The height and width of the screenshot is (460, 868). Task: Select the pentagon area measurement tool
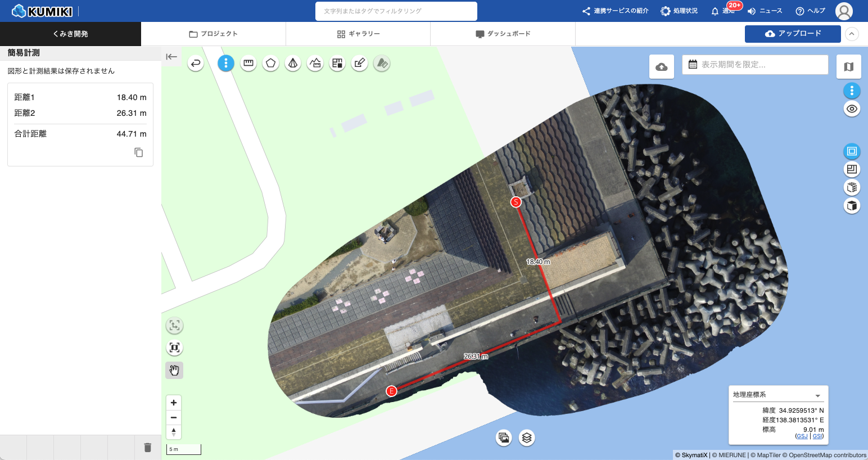(x=270, y=64)
